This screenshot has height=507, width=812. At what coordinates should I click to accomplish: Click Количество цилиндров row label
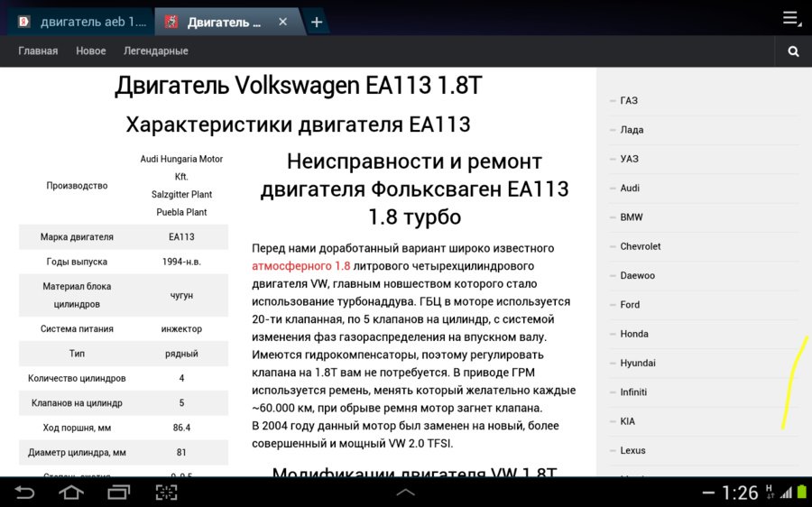[77, 378]
